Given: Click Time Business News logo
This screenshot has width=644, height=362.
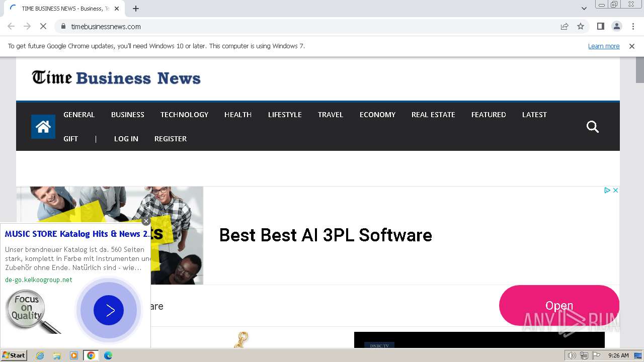Looking at the screenshot, I should click(x=116, y=78).
